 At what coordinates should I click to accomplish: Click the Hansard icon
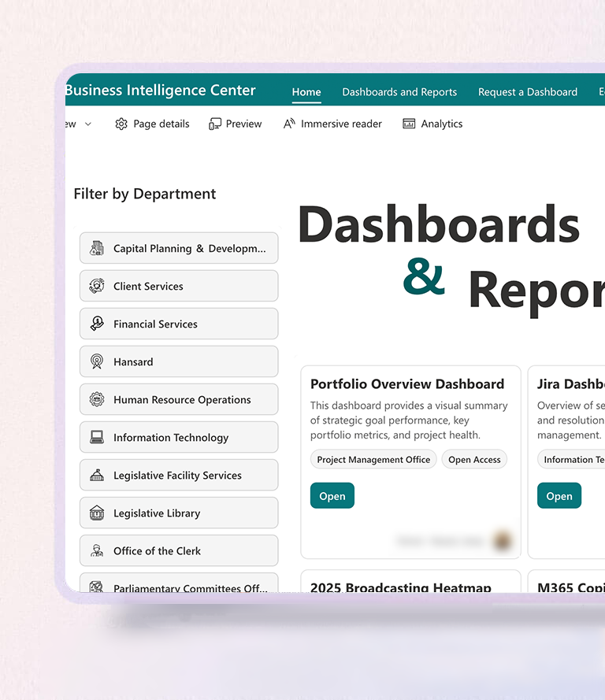tap(97, 361)
